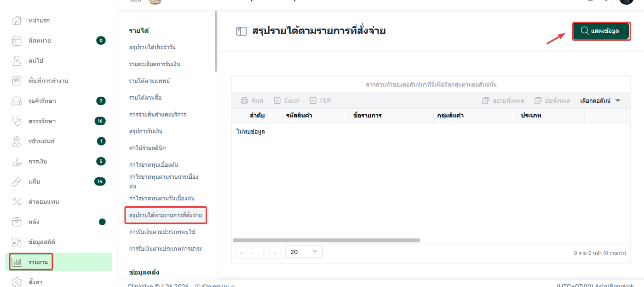Click the badge 14 on แล็บ
The image size is (644, 287).
pos(100,182)
